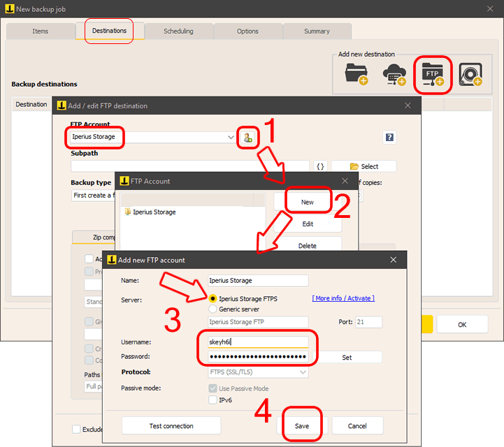Open the More info / Activate link

[343, 298]
